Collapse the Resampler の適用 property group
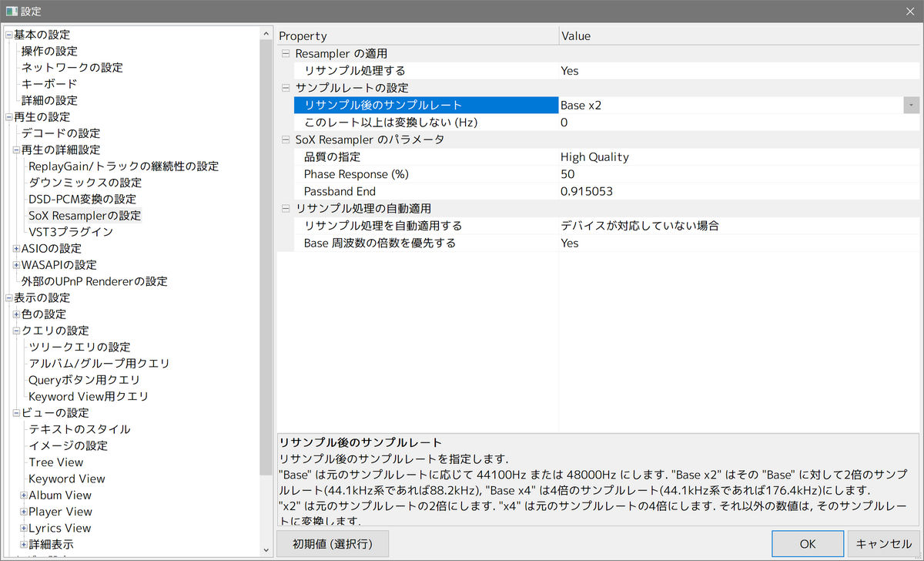The width and height of the screenshot is (924, 561). [286, 54]
